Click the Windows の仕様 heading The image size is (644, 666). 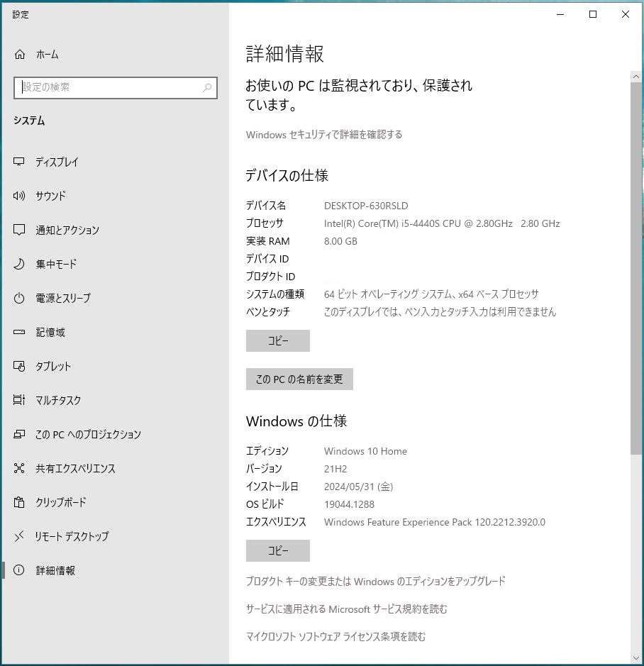click(296, 421)
